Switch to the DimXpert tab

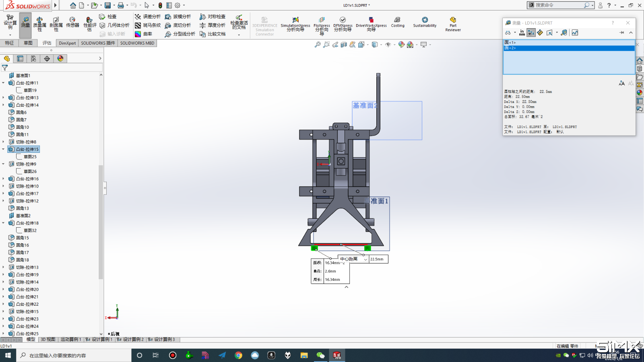[67, 43]
